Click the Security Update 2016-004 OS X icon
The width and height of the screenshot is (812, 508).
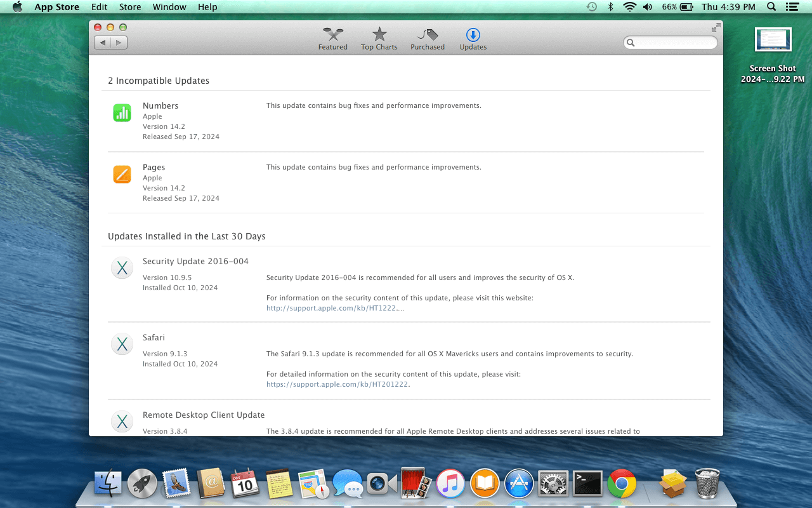[122, 268]
